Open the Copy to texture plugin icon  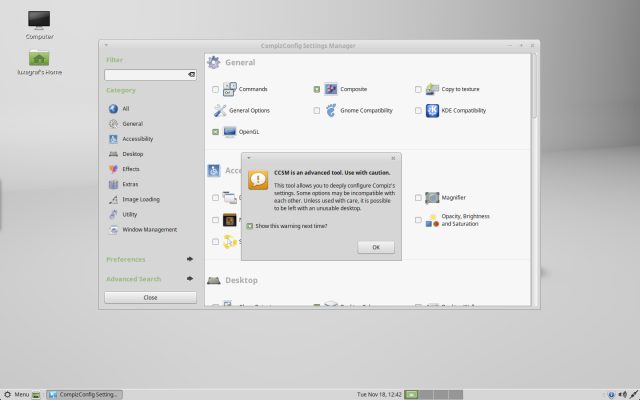coord(432,89)
